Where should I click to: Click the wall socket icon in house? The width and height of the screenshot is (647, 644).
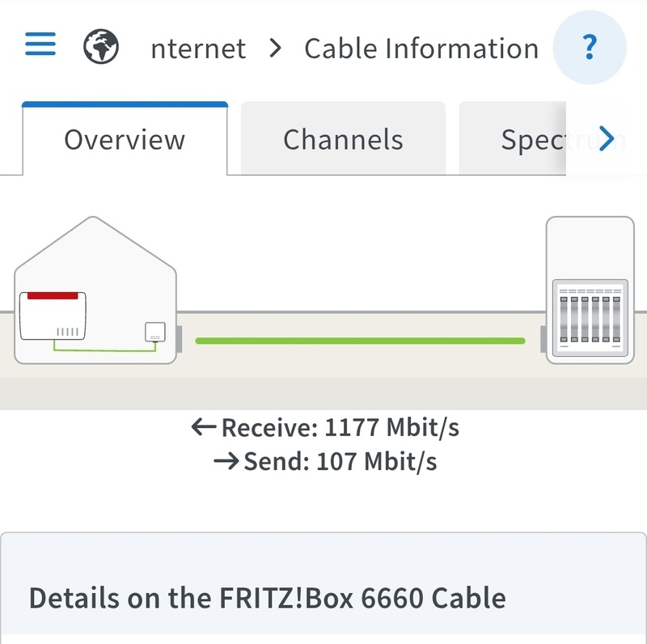coord(155,333)
